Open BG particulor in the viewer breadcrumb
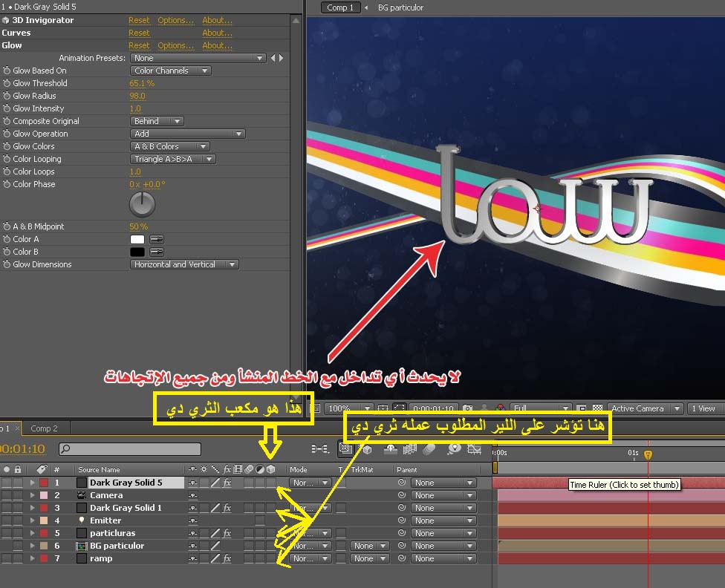Viewport: 725px width, 588px height. coord(400,7)
